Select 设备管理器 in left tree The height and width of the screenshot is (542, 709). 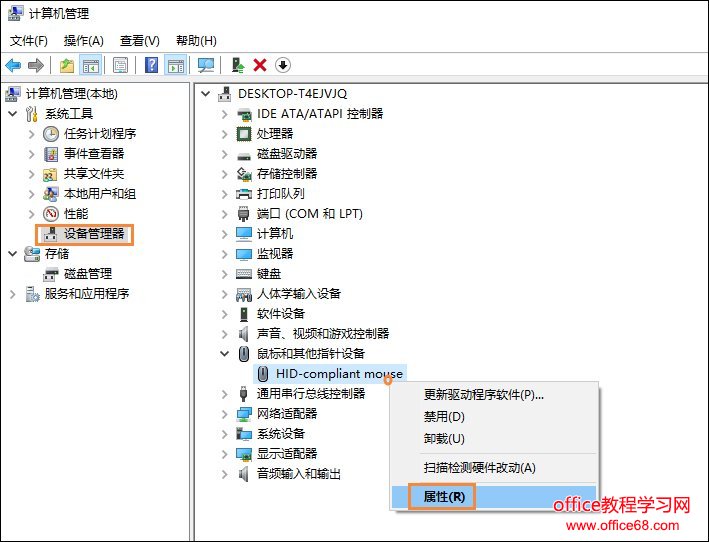94,234
